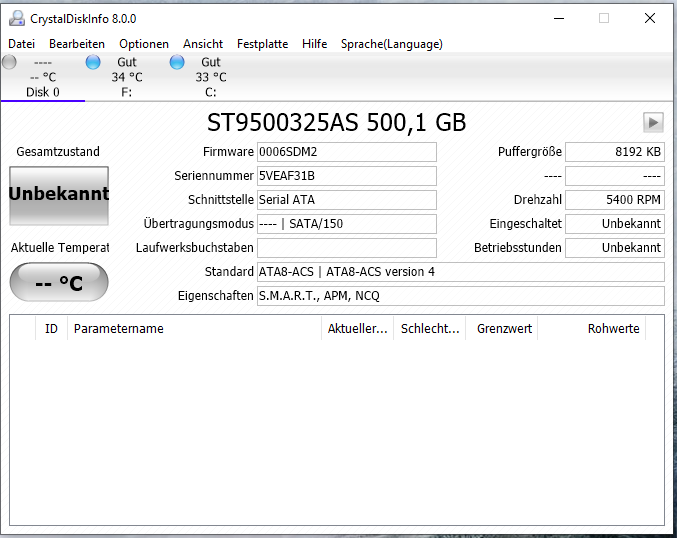Viewport: 677px width, 538px height.
Task: Close the CrystalDiskInfo window
Action: [x=650, y=18]
